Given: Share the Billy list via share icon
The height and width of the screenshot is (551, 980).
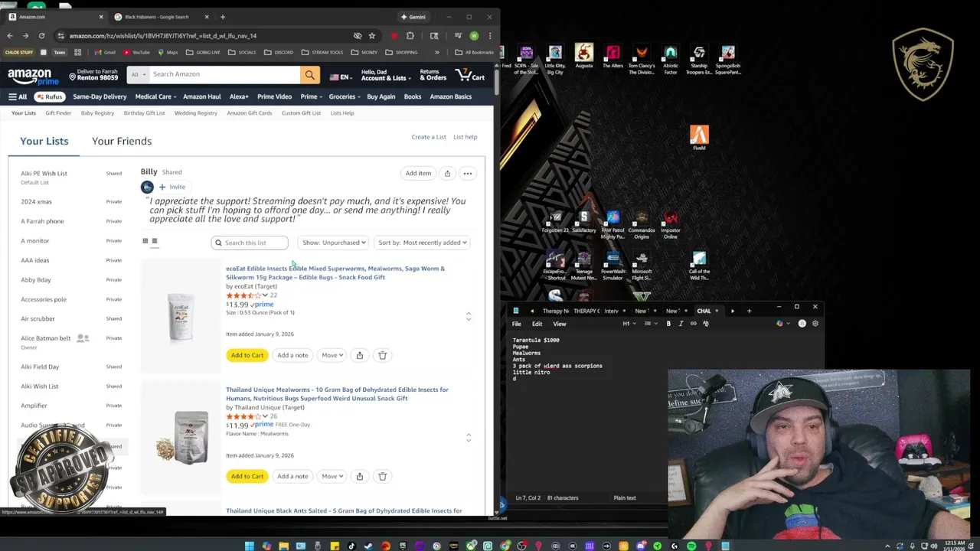Looking at the screenshot, I should 447,173.
